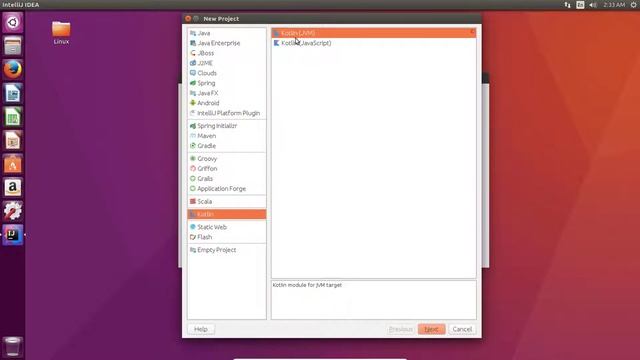Select the Kotlin (JVM) template
Viewport: 640px width, 360px height.
(x=373, y=33)
